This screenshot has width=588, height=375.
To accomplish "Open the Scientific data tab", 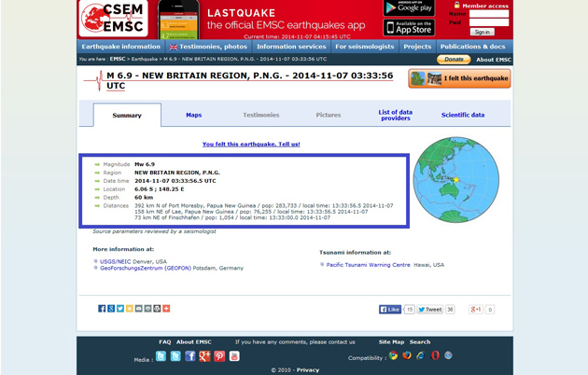I will 463,115.
